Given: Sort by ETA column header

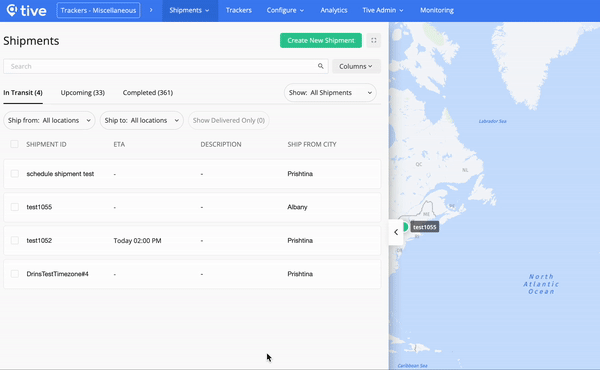Looking at the screenshot, I should coord(119,144).
